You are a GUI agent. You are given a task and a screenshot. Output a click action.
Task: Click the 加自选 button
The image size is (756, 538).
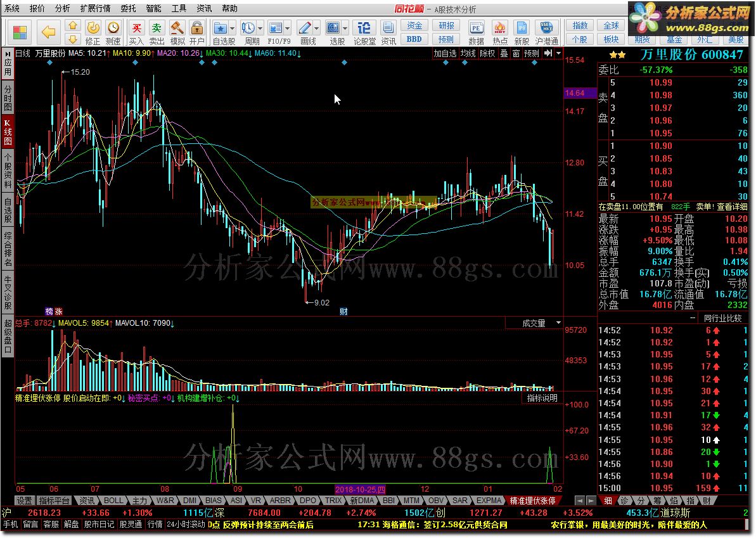[x=445, y=53]
